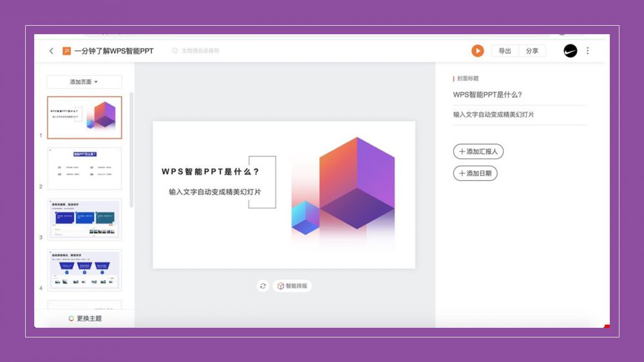Expand the 添加页面 dropdown

tap(84, 82)
